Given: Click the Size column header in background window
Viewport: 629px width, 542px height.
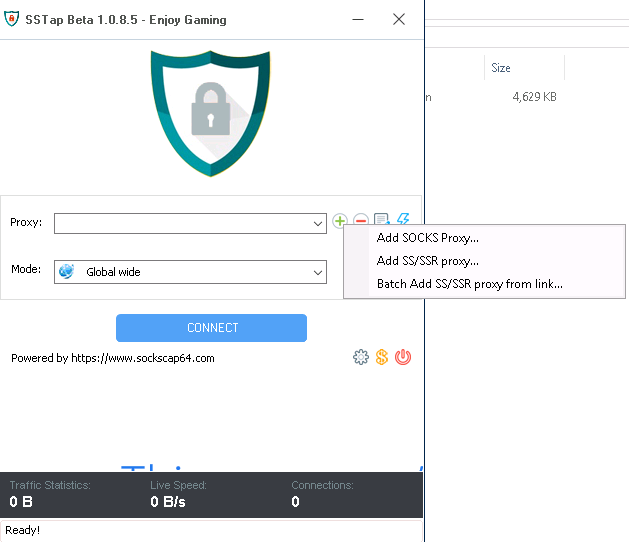Looking at the screenshot, I should click(x=501, y=68).
